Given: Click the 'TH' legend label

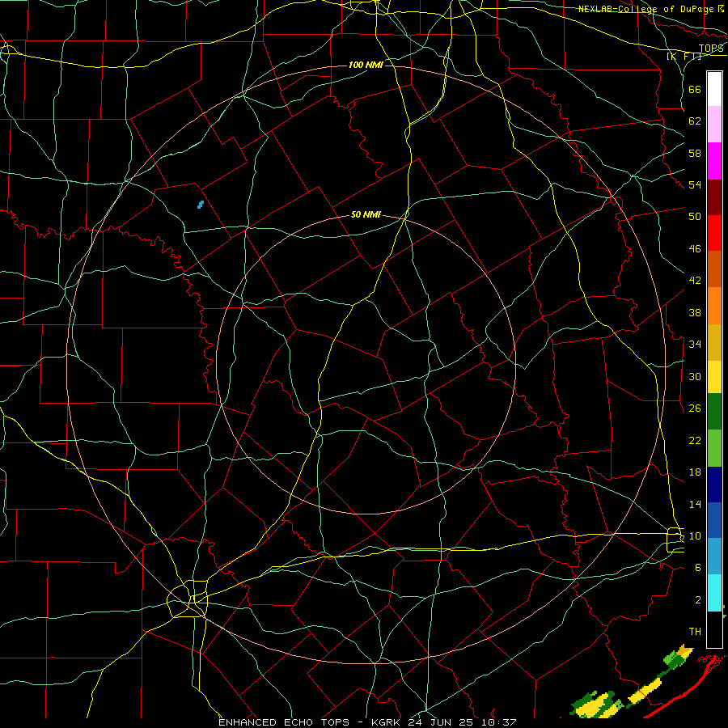Looking at the screenshot, I should pos(695,632).
